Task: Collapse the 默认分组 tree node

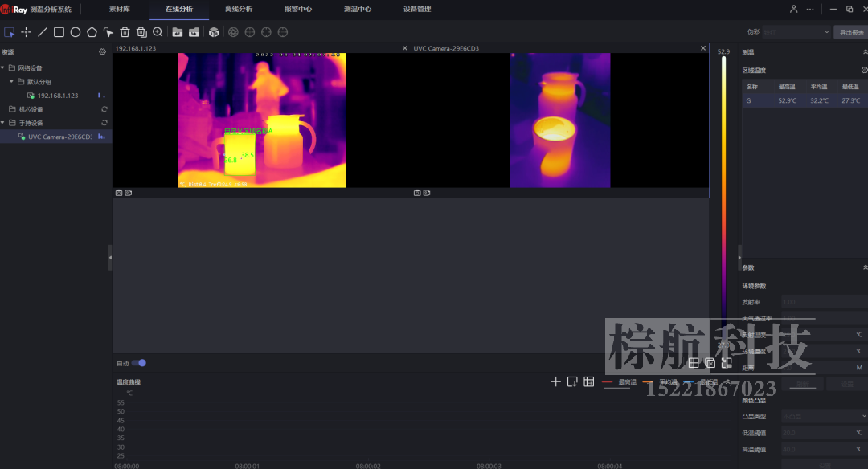Action: point(11,81)
